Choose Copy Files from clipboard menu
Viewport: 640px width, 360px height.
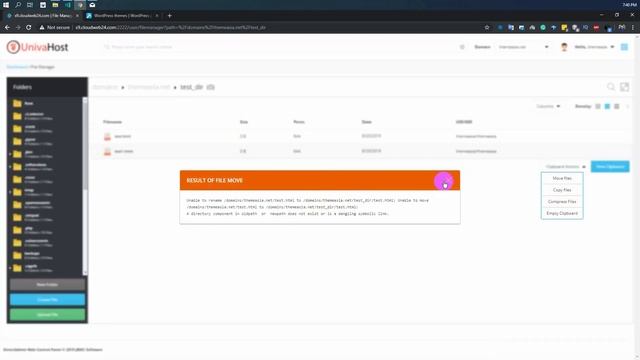click(562, 190)
